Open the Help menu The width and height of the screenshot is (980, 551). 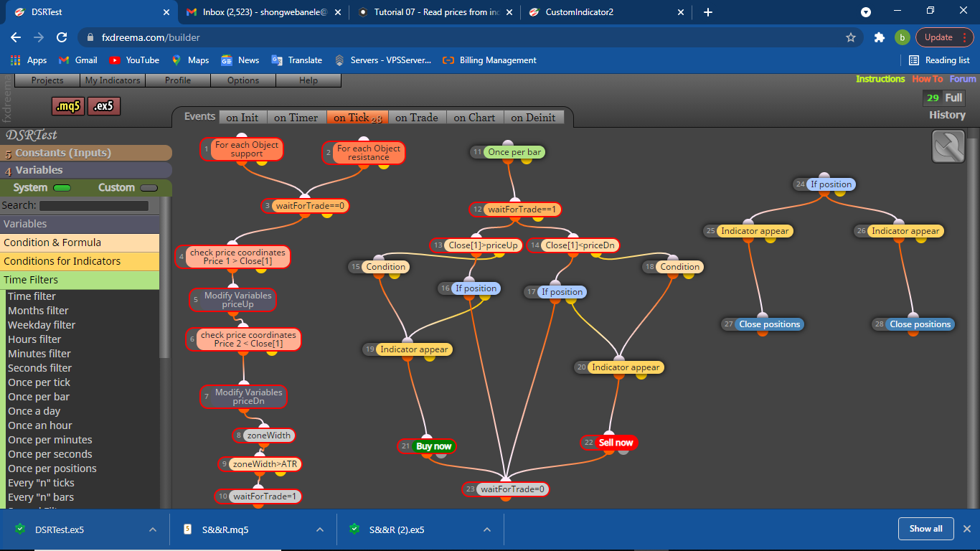point(308,80)
